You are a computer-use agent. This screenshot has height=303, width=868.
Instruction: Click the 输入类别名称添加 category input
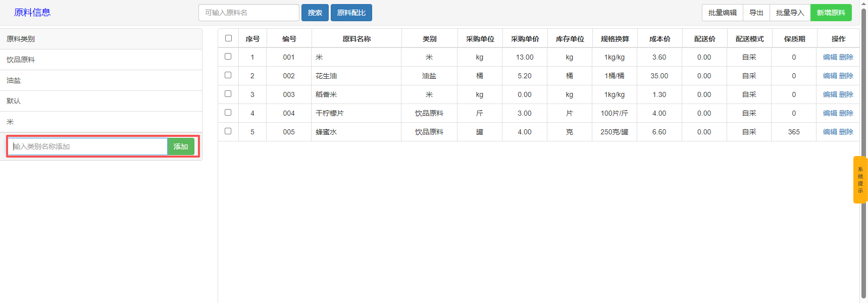(x=87, y=146)
